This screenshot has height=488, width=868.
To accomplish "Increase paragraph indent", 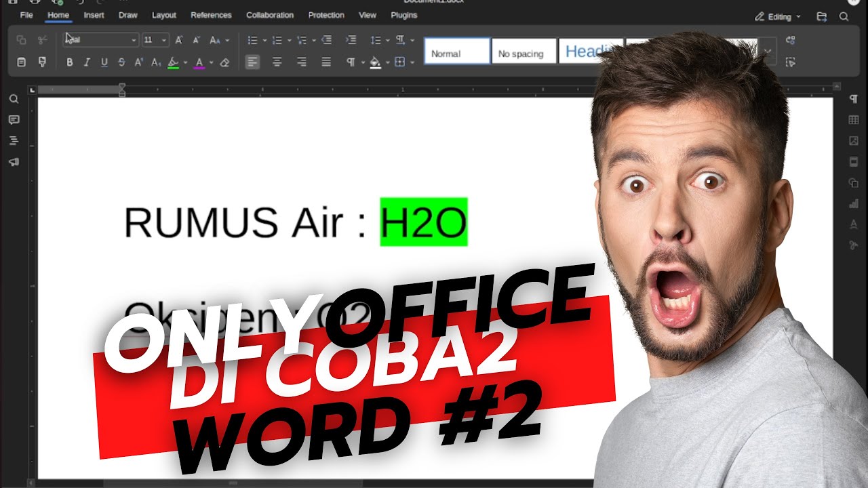I will point(351,40).
